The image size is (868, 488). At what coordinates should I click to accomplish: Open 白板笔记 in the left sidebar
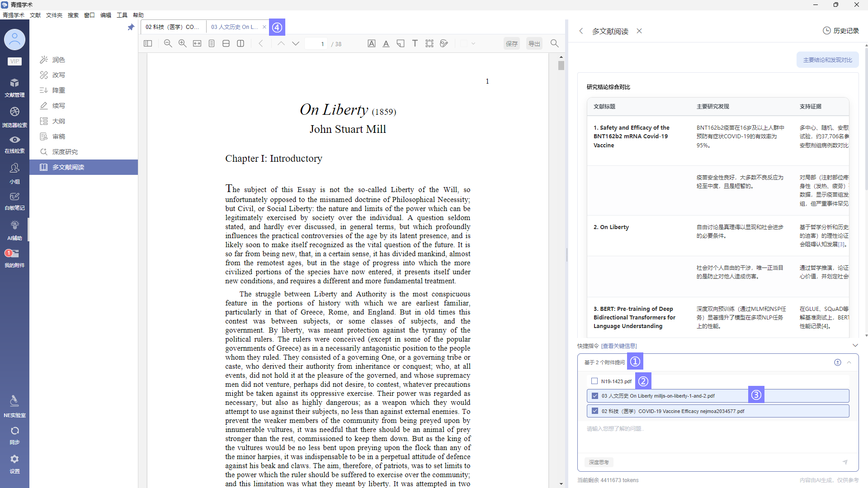14,201
